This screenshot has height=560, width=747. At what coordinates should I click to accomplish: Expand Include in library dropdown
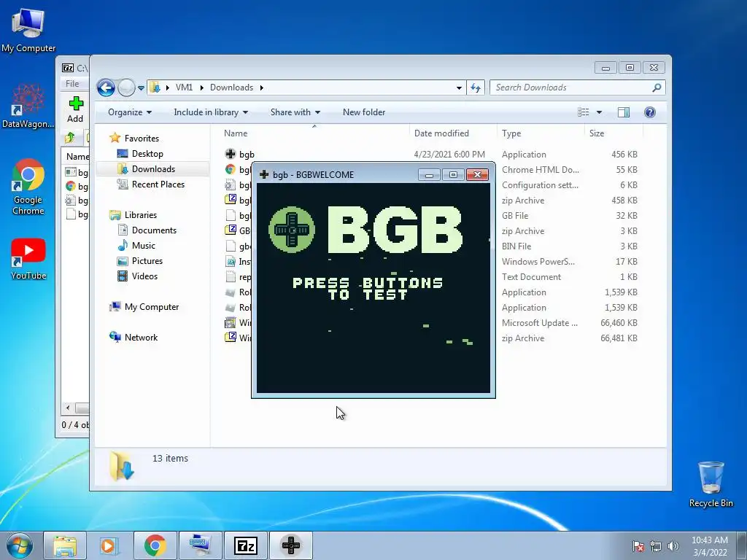pyautogui.click(x=211, y=112)
